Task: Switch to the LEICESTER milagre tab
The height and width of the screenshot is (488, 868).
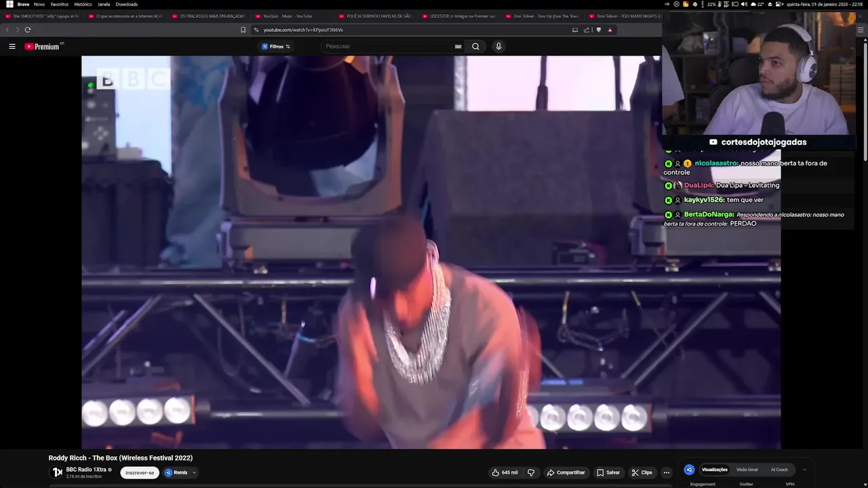Action: pos(458,16)
